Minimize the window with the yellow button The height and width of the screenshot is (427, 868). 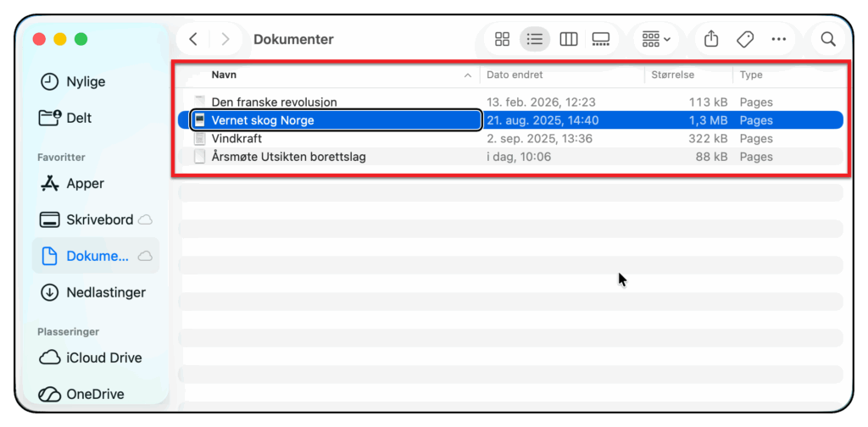coord(60,39)
